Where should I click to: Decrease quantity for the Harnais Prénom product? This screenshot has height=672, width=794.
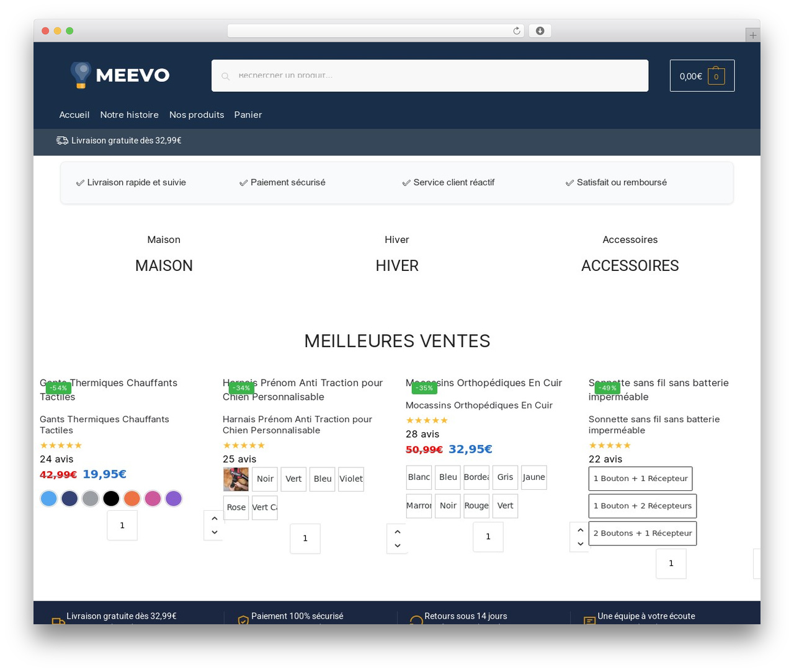coord(398,546)
